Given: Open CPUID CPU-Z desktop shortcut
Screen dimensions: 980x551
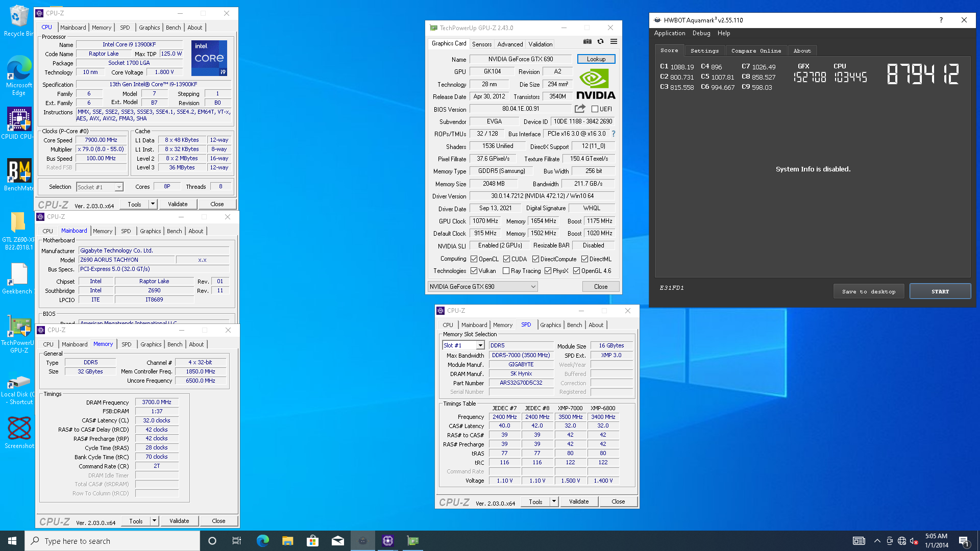Looking at the screenshot, I should (x=18, y=122).
